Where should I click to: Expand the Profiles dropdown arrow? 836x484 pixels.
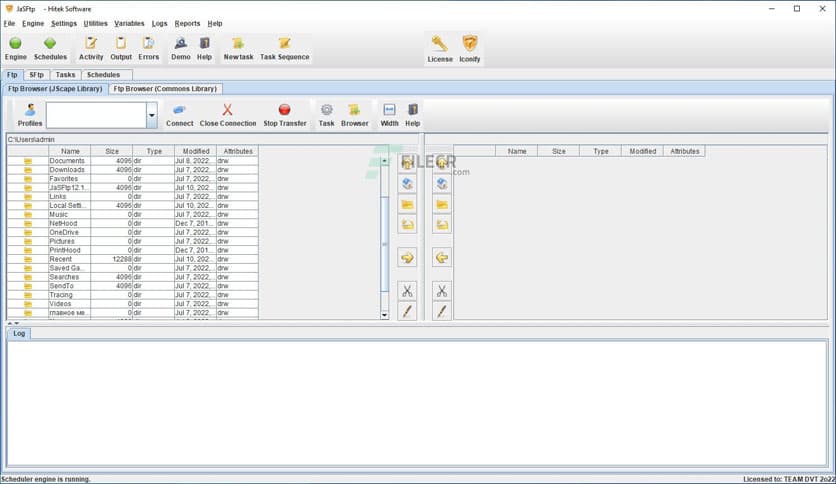point(152,116)
